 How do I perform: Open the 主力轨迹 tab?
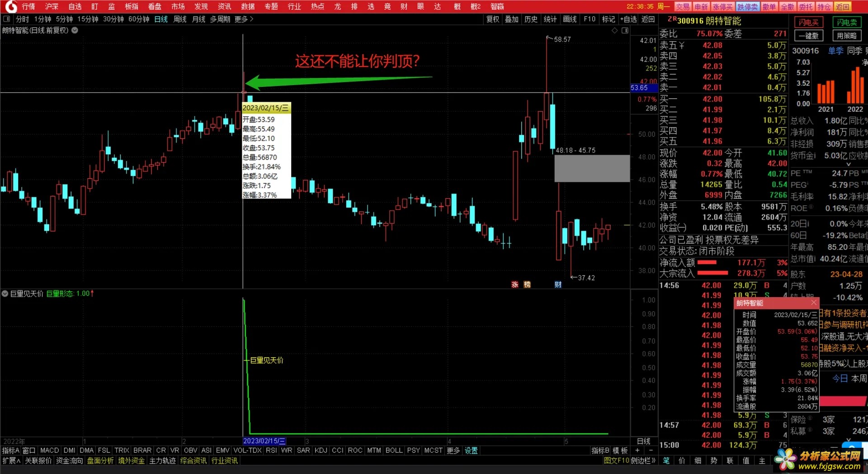pos(162,460)
